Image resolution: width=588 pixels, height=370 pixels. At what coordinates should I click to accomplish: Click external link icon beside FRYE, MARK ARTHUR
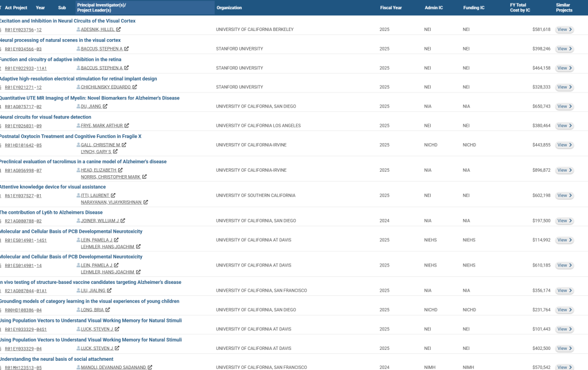(127, 126)
